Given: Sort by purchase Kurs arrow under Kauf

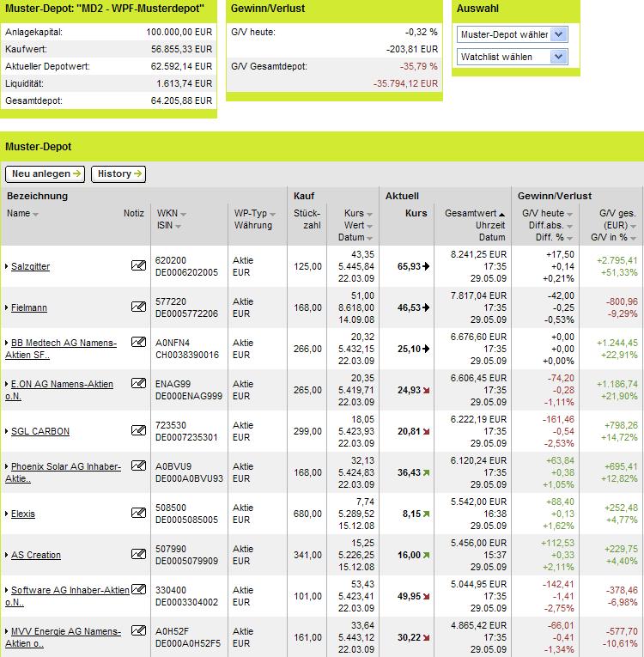Looking at the screenshot, I should tap(369, 214).
